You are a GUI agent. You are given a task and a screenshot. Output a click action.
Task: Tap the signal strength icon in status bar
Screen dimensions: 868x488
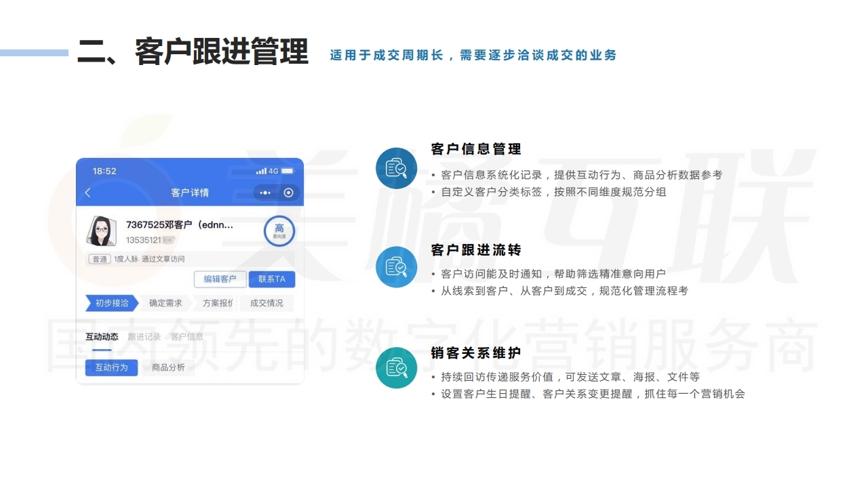[261, 171]
